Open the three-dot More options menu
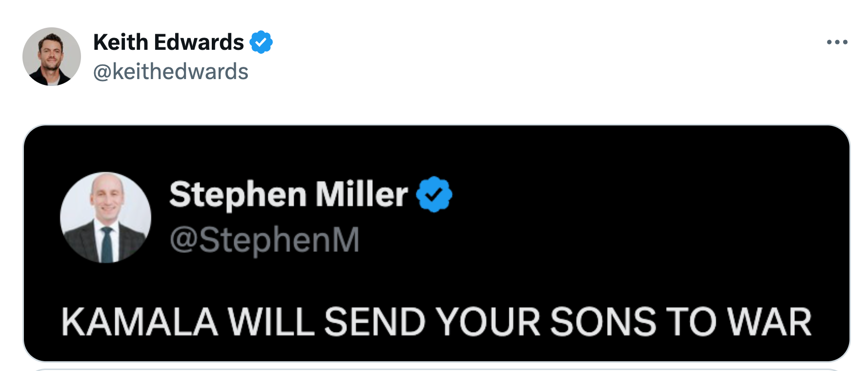This screenshot has height=371, width=868. 837,42
